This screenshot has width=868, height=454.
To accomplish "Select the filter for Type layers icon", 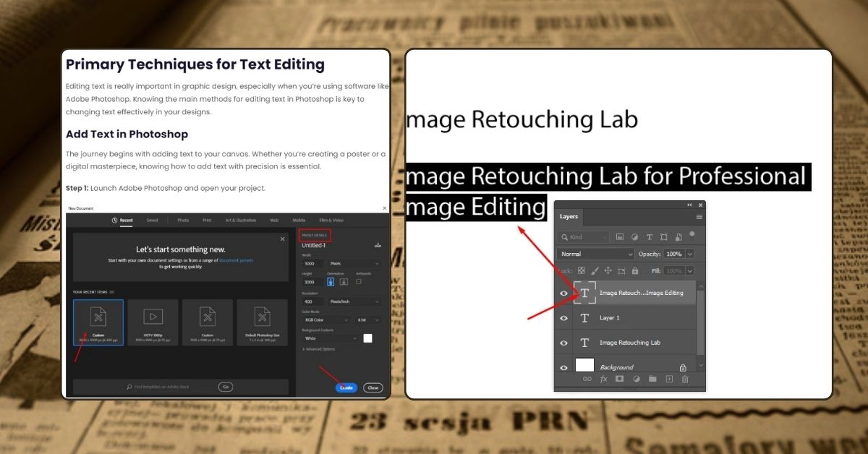I will click(650, 237).
